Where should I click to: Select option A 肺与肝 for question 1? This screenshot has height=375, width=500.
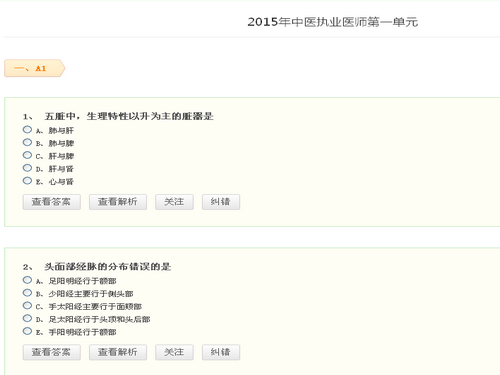coord(27,129)
